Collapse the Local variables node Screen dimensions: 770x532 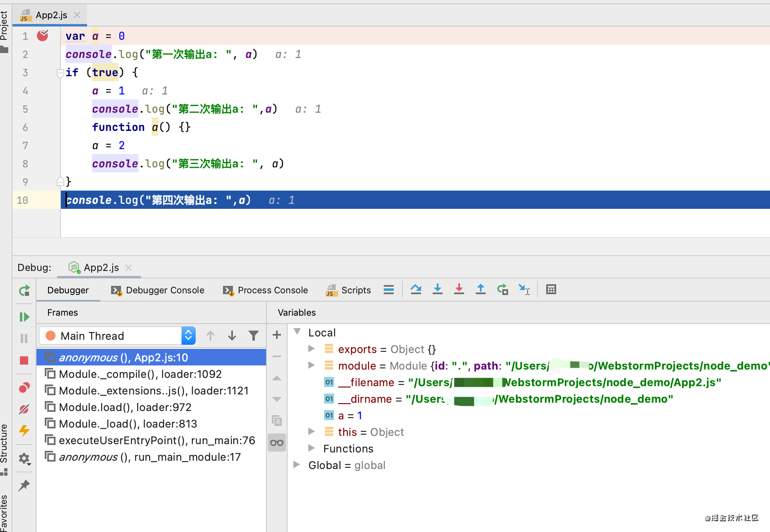point(297,331)
